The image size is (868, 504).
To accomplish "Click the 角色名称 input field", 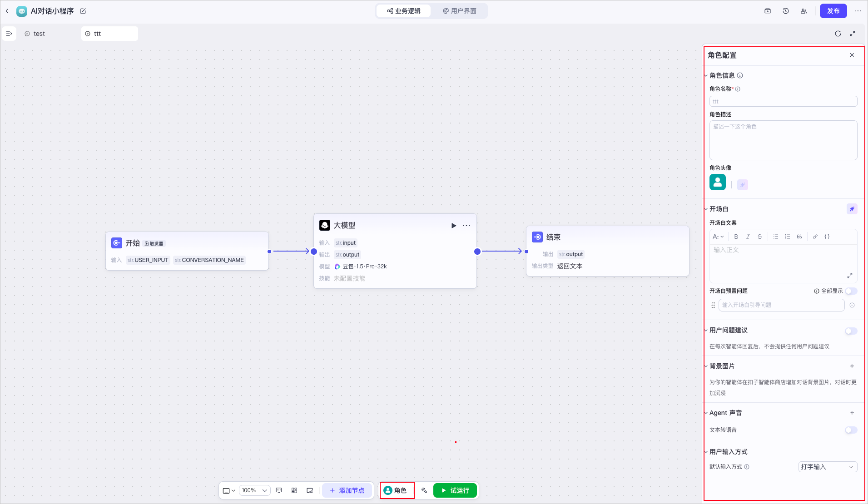I will coord(783,101).
